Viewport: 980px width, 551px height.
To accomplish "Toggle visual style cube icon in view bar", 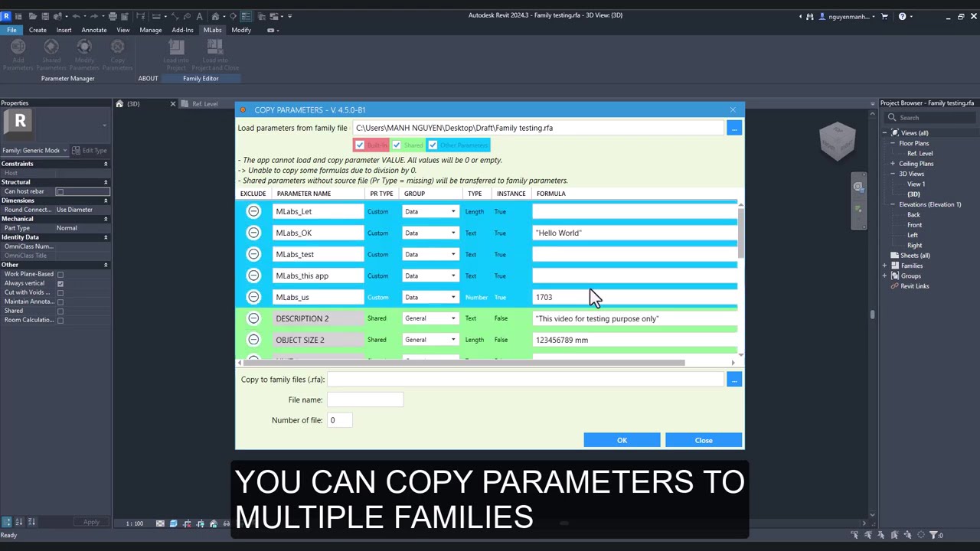I will point(173,523).
